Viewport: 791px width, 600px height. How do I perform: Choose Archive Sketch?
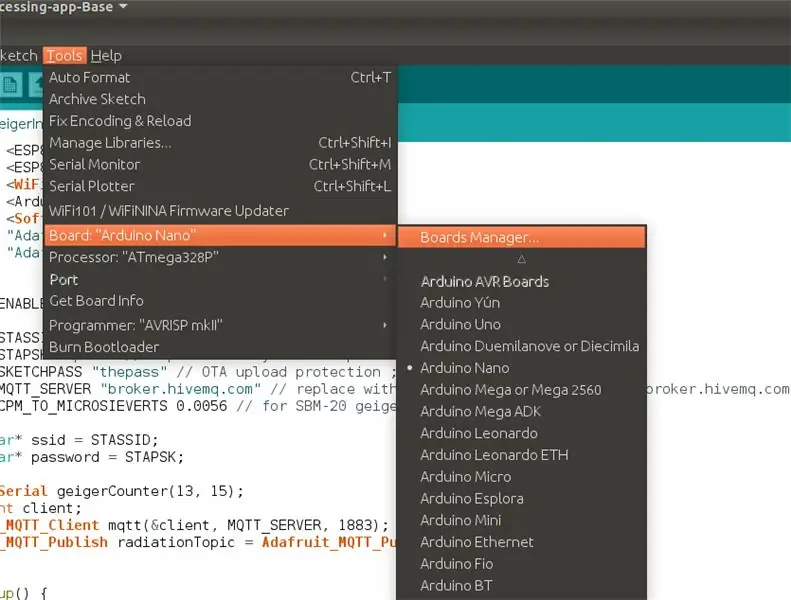(220, 99)
